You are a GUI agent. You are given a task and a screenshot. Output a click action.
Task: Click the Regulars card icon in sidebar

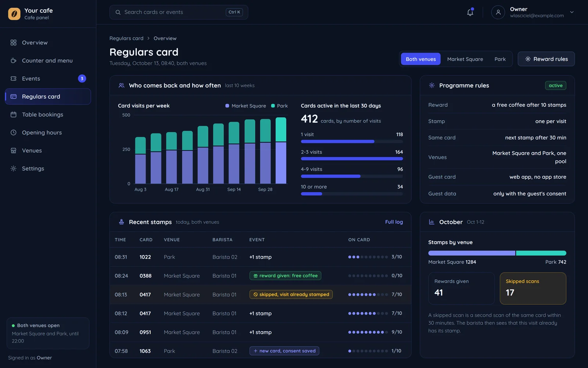pyautogui.click(x=14, y=97)
